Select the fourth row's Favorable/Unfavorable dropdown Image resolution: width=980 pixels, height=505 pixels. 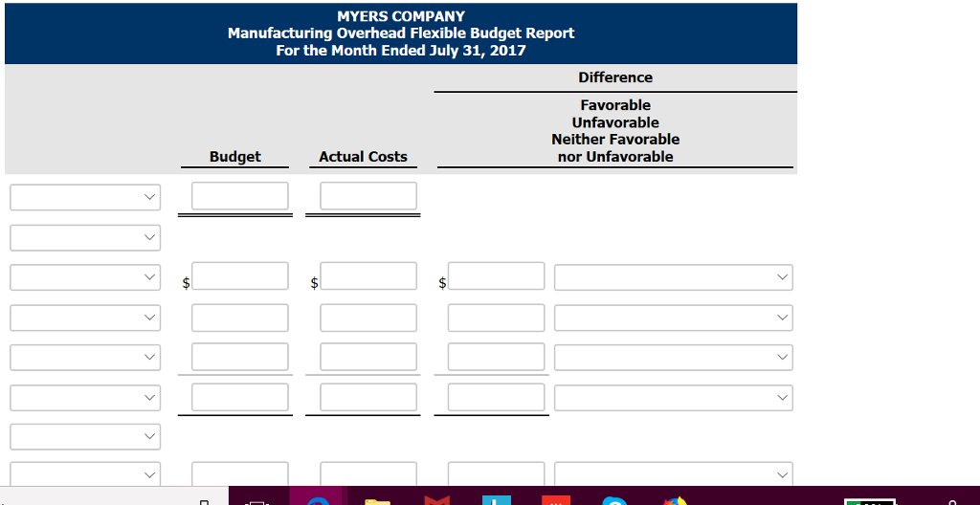673,318
